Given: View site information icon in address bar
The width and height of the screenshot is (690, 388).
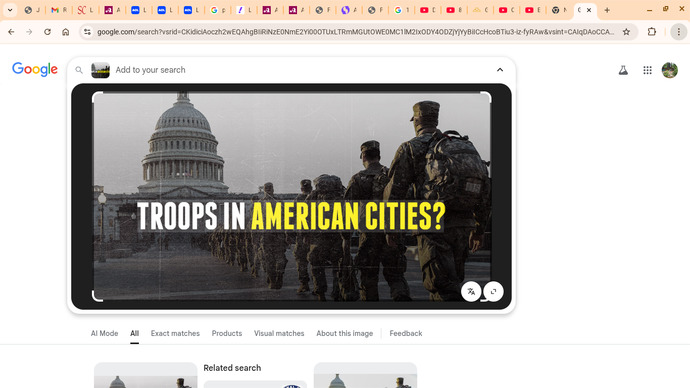Looking at the screenshot, I should coord(87,32).
